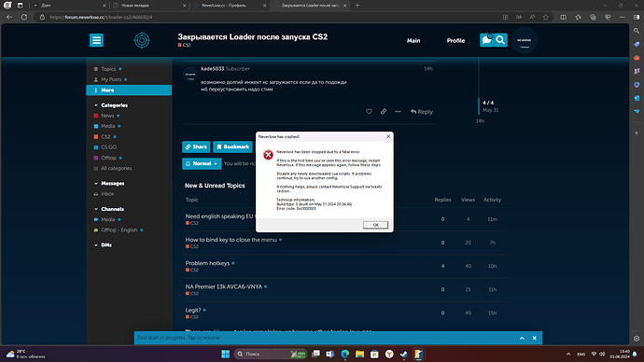Reply to kade5033's post
The height and width of the screenshot is (362, 644).
click(421, 112)
